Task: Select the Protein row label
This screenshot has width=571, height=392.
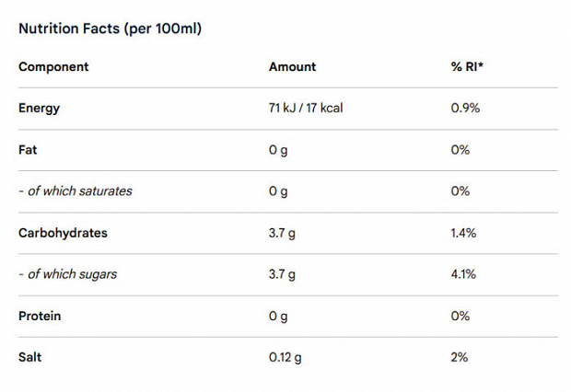Action: point(40,316)
